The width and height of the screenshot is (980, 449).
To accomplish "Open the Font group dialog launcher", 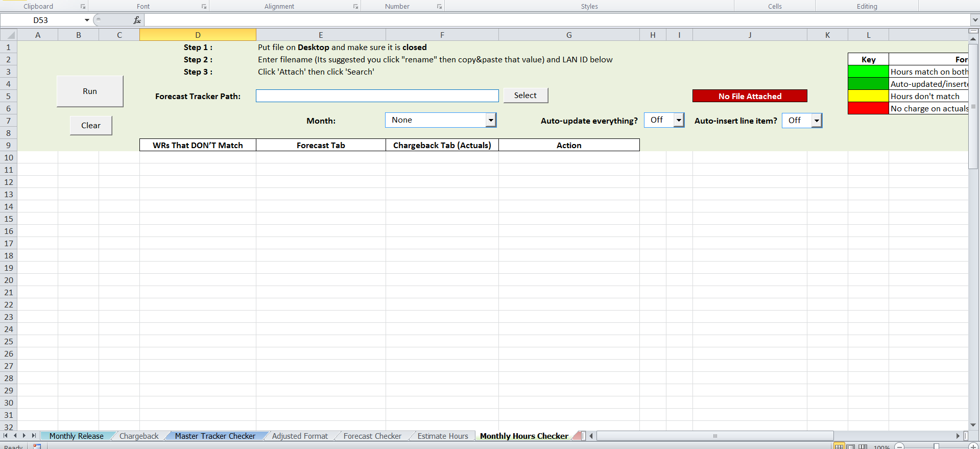I will pos(204,7).
